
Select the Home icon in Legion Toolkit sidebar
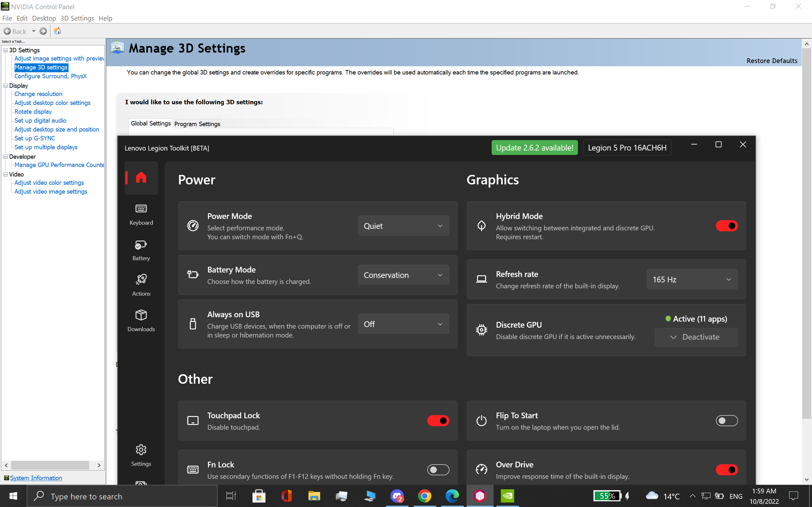141,178
